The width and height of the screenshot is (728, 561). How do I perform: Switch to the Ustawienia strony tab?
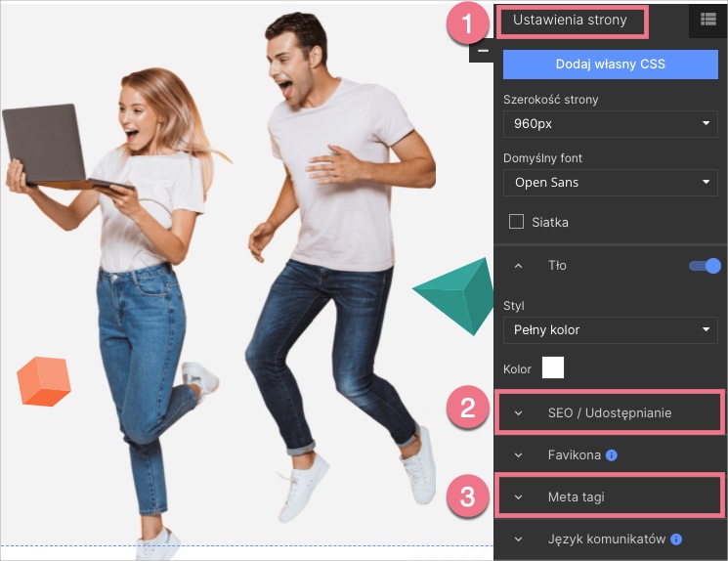[x=570, y=20]
